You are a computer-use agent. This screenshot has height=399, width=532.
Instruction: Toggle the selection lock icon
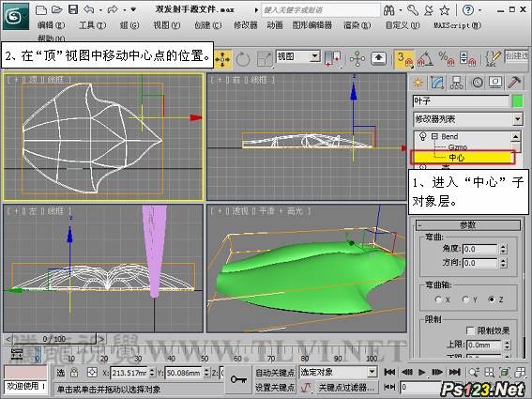click(x=74, y=373)
